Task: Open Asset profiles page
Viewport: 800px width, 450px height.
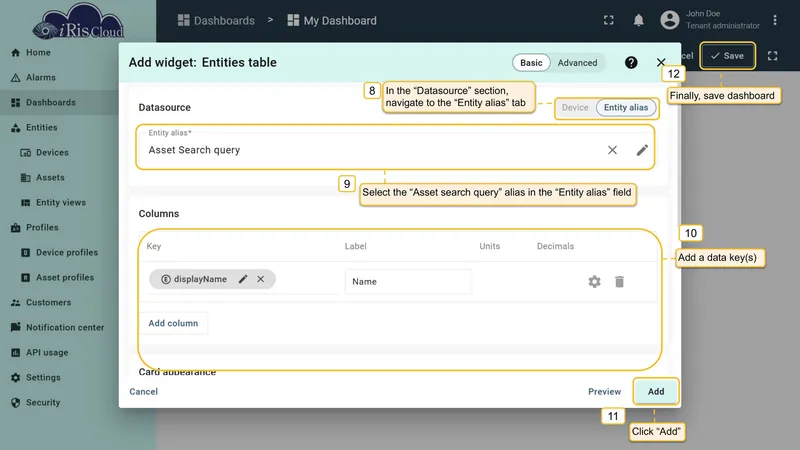Action: click(65, 278)
